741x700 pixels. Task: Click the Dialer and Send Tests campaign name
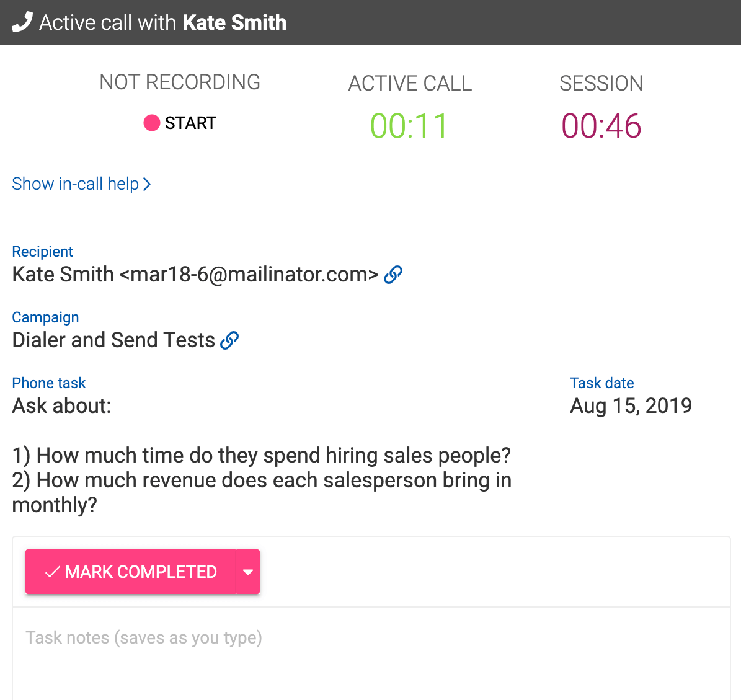[113, 340]
